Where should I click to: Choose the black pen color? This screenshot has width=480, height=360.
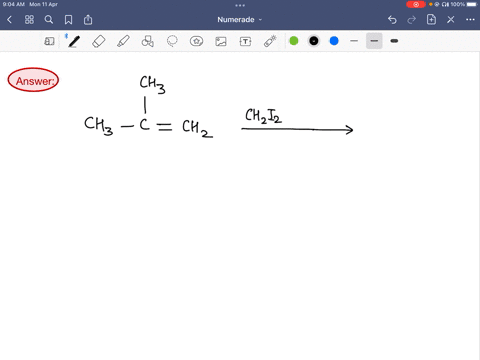[314, 41]
